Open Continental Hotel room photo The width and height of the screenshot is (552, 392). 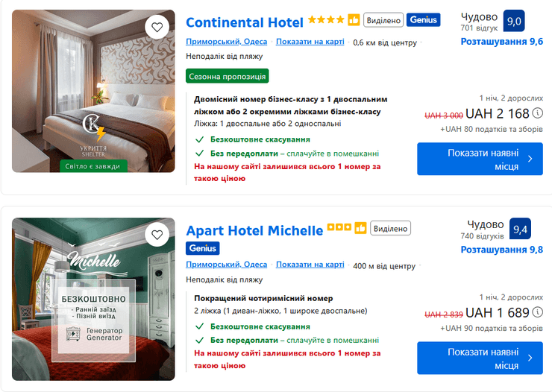[93, 91]
